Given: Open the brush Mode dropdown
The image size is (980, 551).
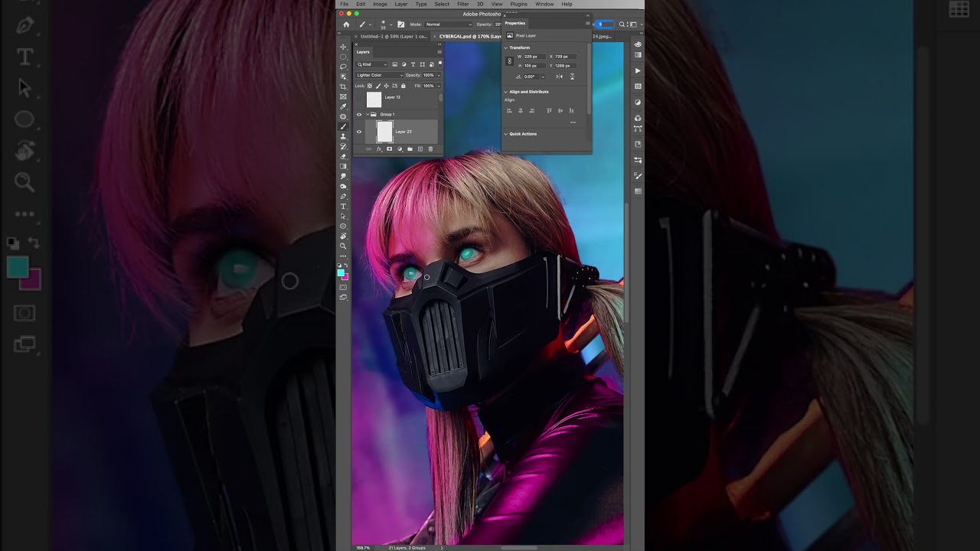Looking at the screenshot, I should [449, 24].
